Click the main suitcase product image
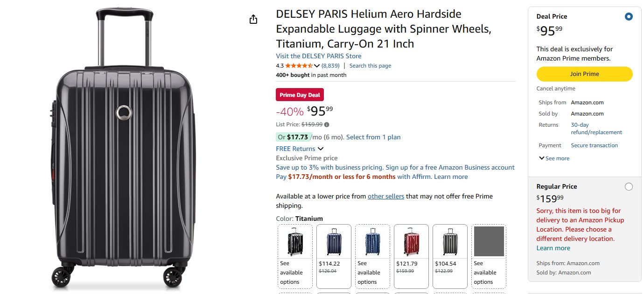 [124, 148]
